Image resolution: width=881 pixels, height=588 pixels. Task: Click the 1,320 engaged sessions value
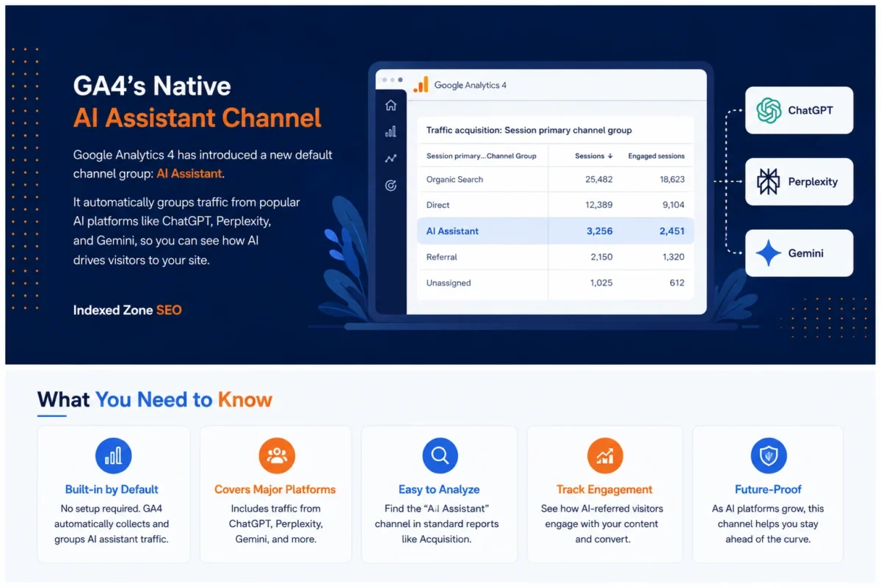click(673, 257)
